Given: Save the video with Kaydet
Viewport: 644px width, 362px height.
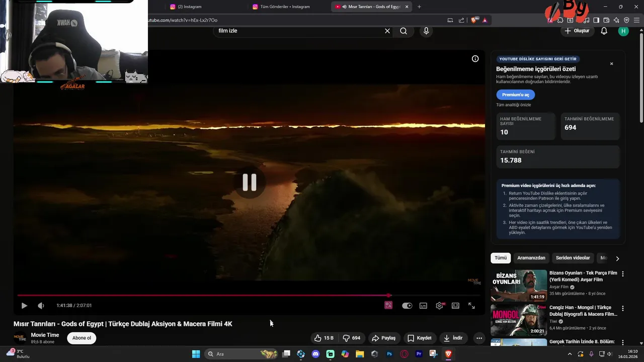Looking at the screenshot, I should (419, 338).
